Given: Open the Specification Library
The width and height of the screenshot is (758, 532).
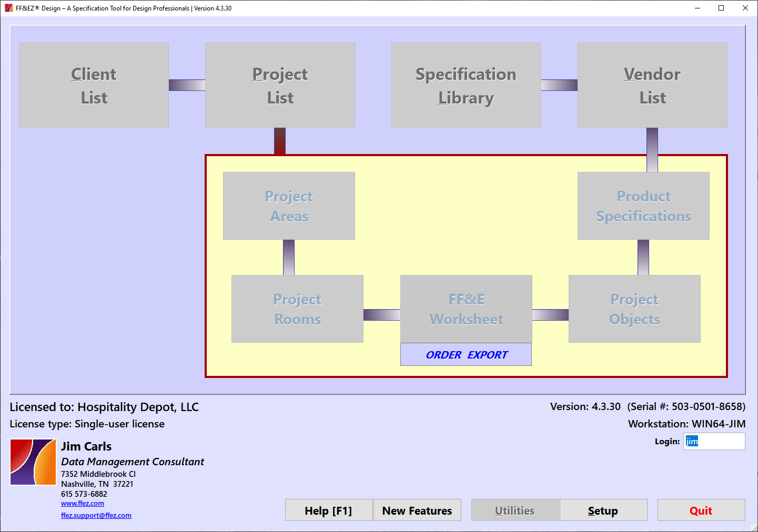Looking at the screenshot, I should pos(466,85).
